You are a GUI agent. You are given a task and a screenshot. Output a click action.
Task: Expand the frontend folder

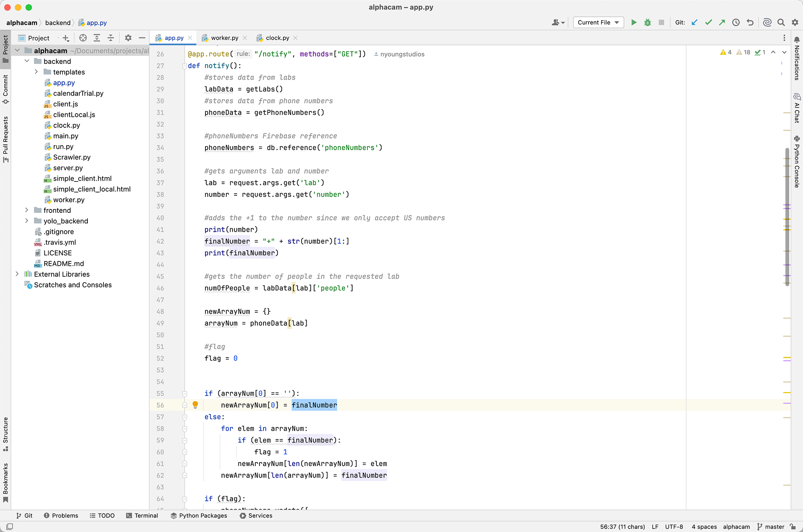26,210
